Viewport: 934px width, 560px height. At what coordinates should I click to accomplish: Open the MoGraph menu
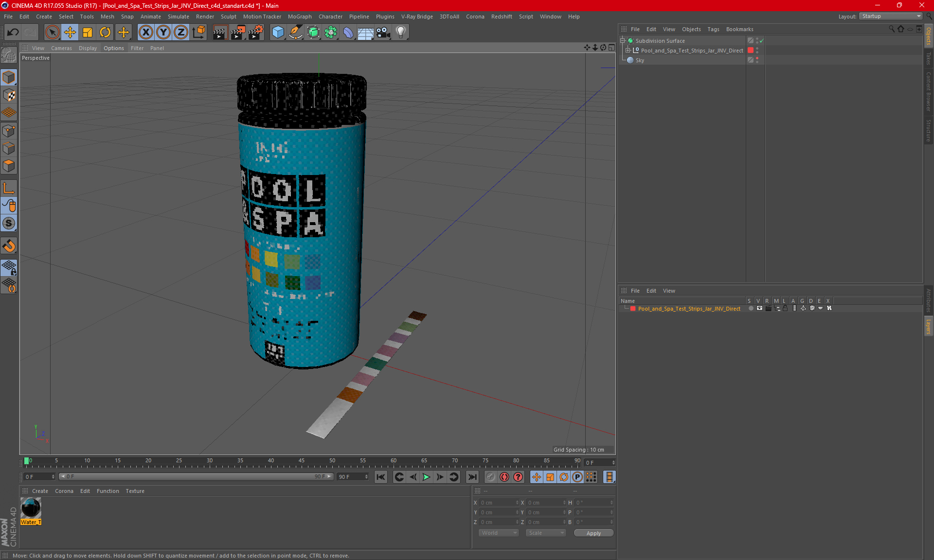point(300,17)
